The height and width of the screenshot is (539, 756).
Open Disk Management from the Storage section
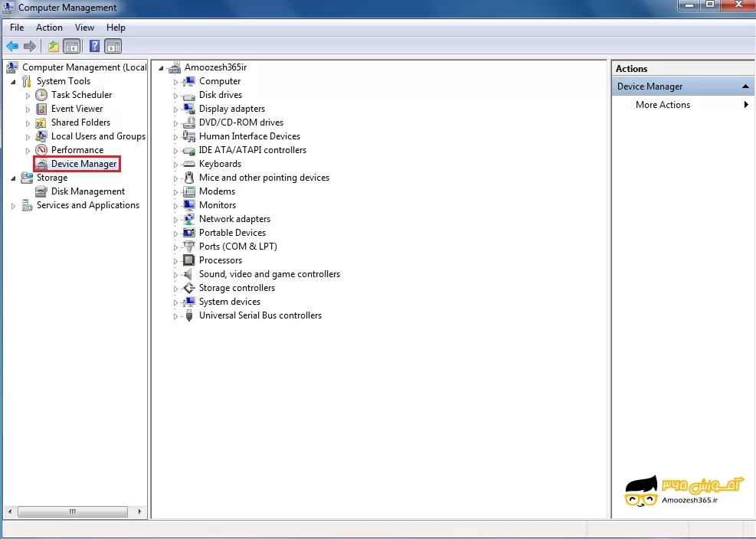click(87, 191)
